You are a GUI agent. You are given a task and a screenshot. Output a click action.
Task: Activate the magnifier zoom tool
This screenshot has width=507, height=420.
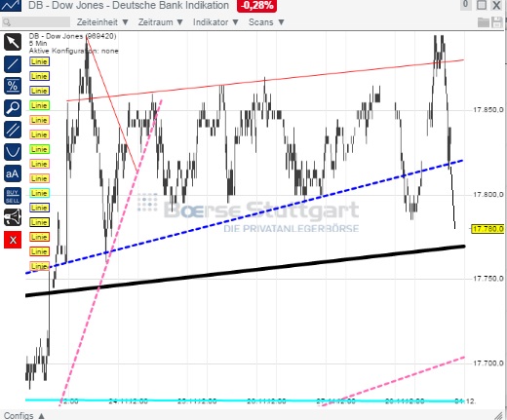[x=13, y=108]
